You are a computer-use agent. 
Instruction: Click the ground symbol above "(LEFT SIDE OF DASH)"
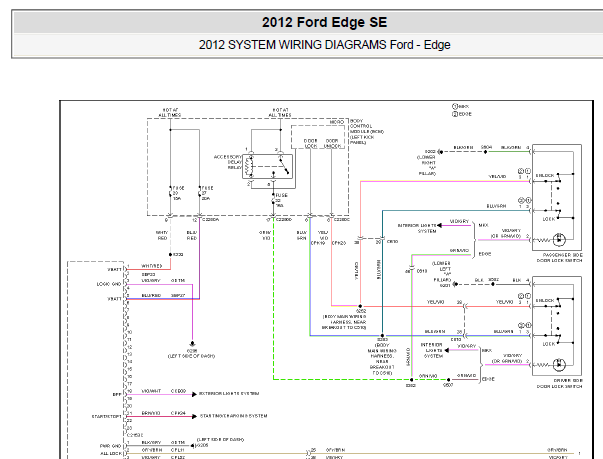(x=192, y=344)
